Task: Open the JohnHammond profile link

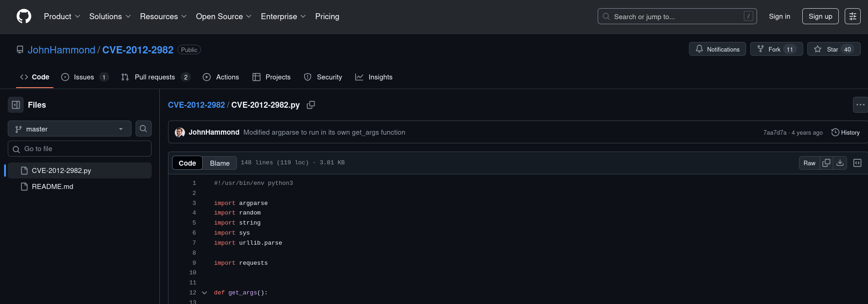Action: click(x=62, y=50)
